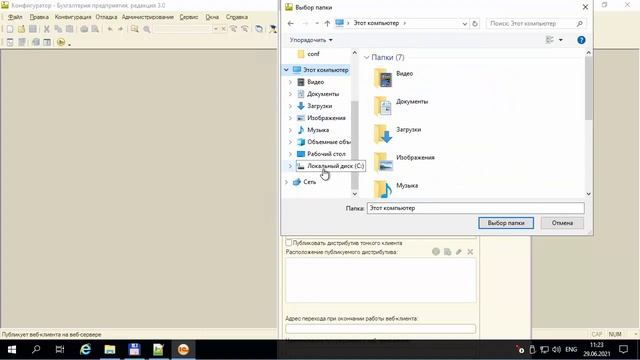The height and width of the screenshot is (360, 640).
Task: Select the Загрузки folder in the file list
Action: (x=398, y=133)
